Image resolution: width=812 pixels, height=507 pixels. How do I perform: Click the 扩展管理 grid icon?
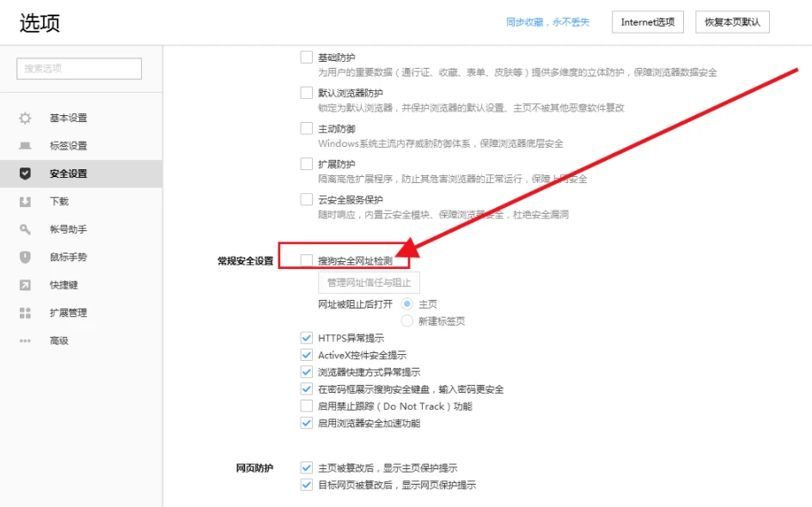(25, 313)
